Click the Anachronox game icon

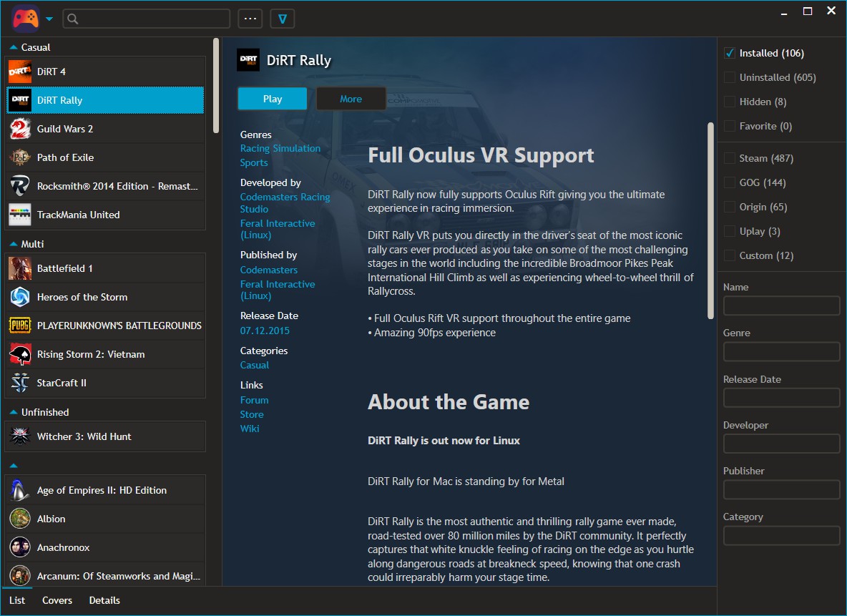click(x=20, y=547)
